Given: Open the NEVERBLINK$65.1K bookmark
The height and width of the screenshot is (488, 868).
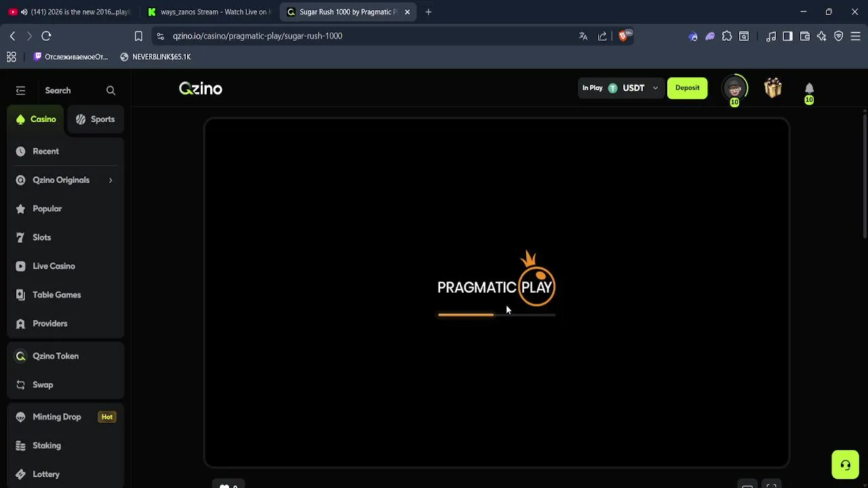Looking at the screenshot, I should click(155, 57).
